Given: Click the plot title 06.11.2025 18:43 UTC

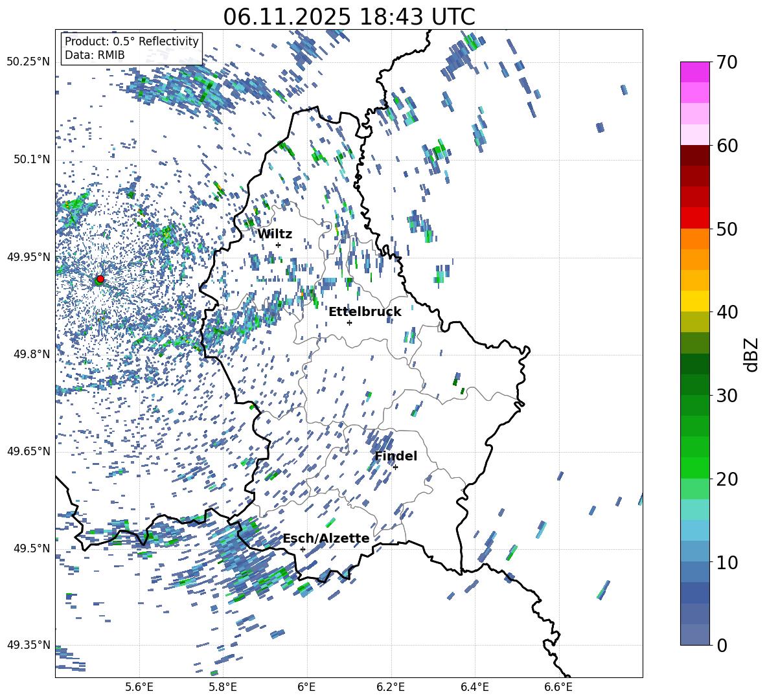Looking at the screenshot, I should tap(349, 17).
